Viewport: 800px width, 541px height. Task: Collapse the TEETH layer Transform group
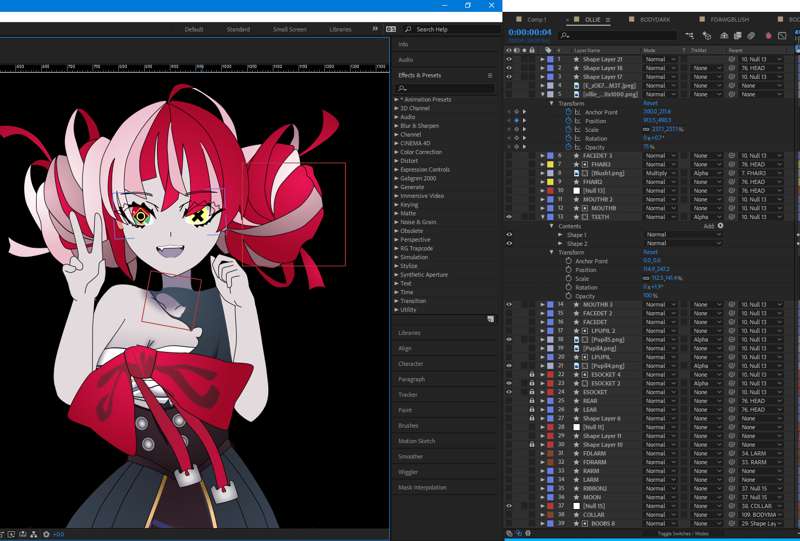click(x=552, y=252)
